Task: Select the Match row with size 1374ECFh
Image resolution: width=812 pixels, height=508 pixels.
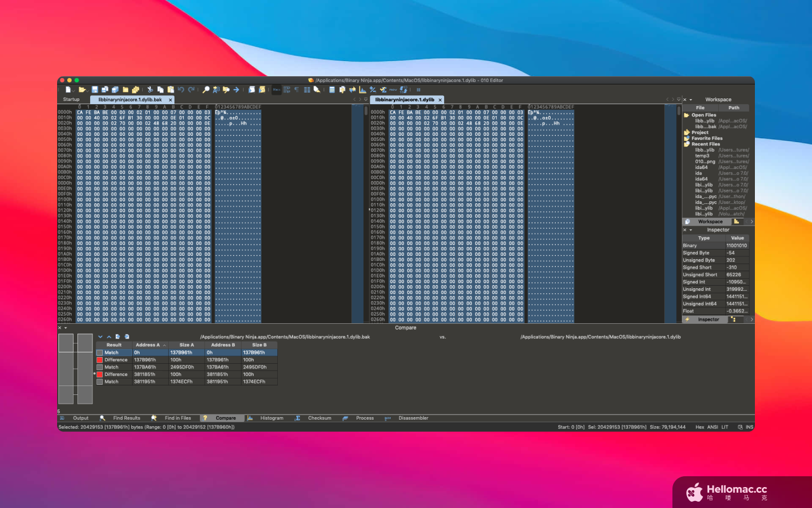Action: click(187, 382)
